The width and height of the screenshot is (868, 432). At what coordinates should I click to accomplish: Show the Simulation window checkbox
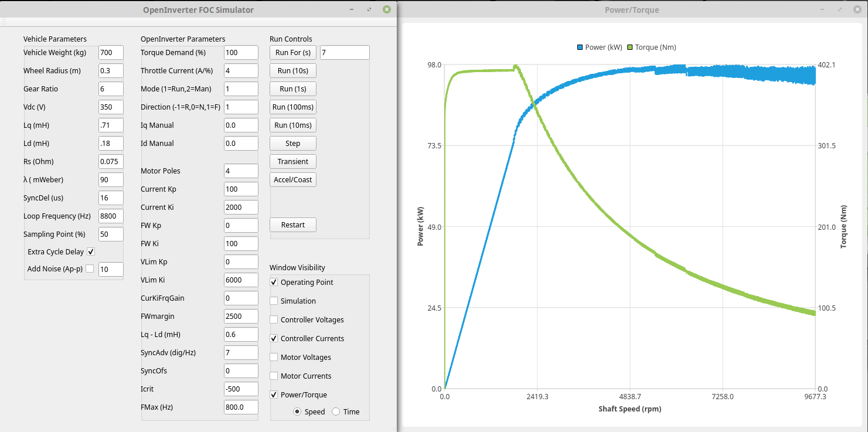click(x=274, y=301)
